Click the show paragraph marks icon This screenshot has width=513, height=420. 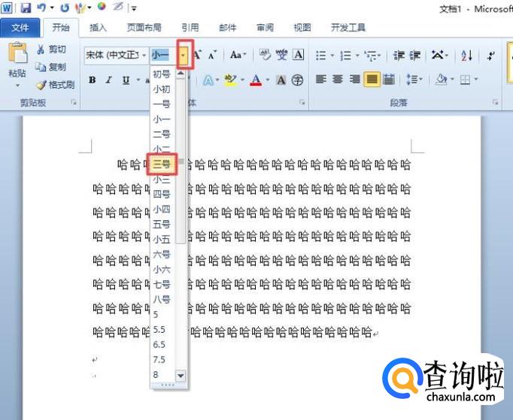click(x=490, y=56)
